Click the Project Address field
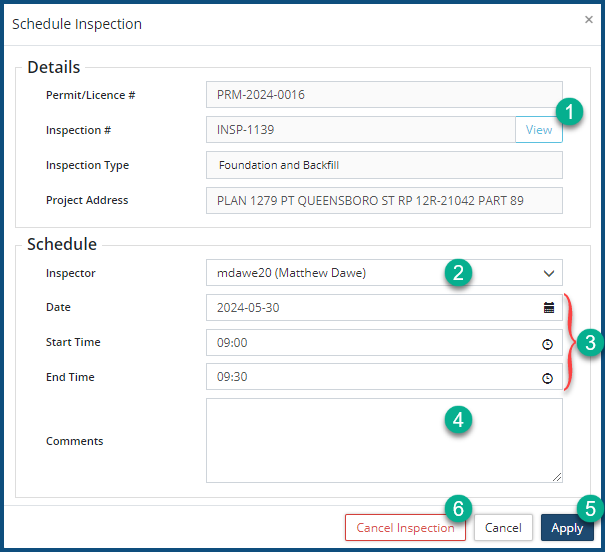The width and height of the screenshot is (605, 552). click(384, 200)
